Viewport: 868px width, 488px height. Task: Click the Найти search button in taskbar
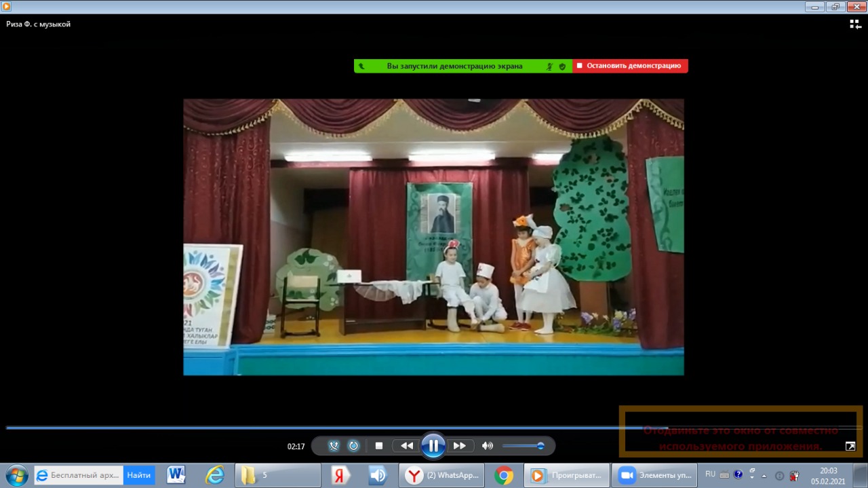pos(138,475)
